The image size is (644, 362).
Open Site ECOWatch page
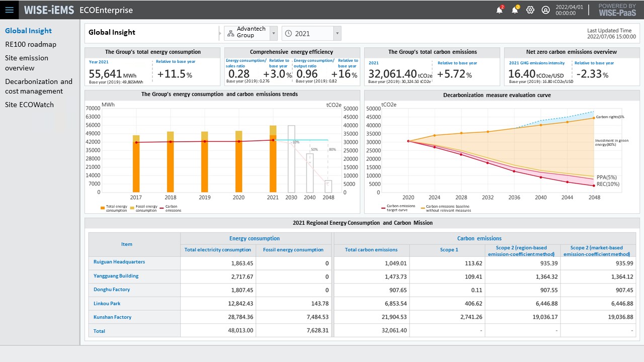pos(29,105)
